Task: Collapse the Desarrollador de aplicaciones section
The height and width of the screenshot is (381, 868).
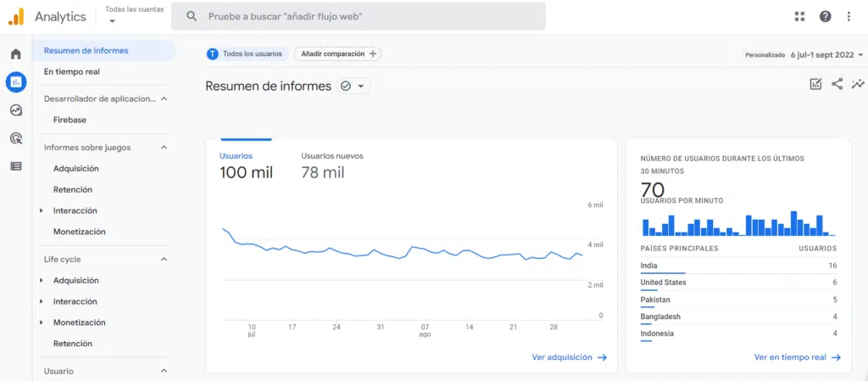Action: [x=164, y=98]
